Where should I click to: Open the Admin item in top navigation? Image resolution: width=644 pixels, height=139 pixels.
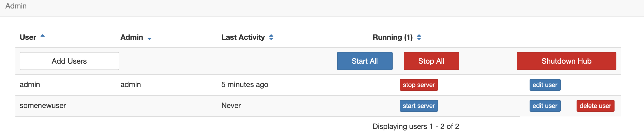[16, 6]
